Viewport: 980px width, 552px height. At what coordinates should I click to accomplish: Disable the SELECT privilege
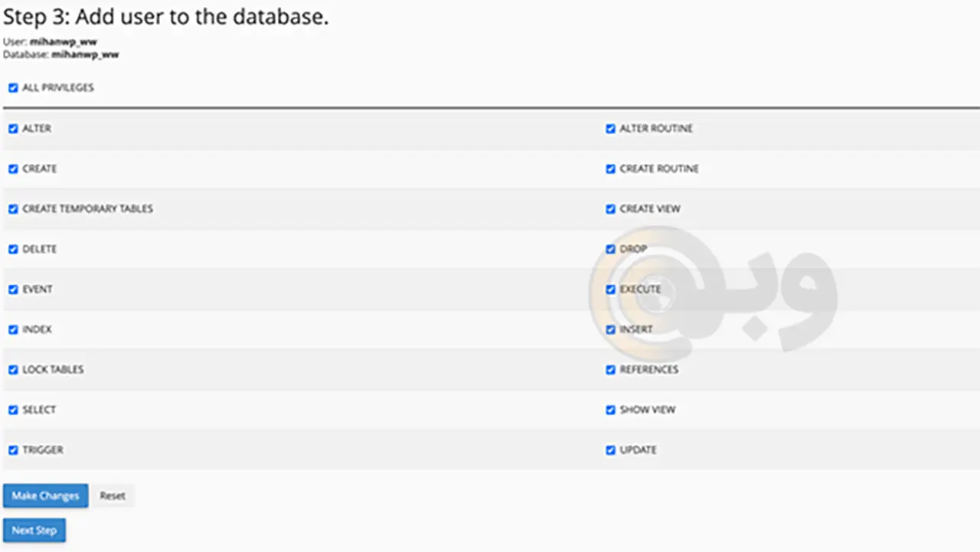point(13,410)
